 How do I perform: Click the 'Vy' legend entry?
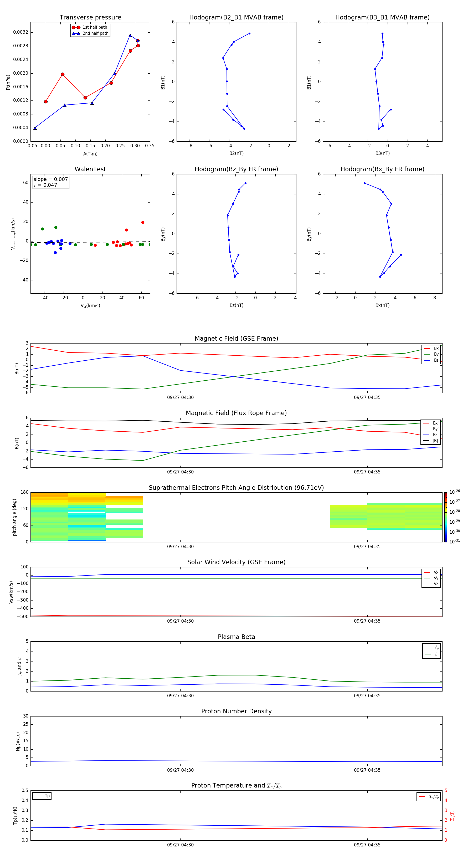[x=431, y=578]
